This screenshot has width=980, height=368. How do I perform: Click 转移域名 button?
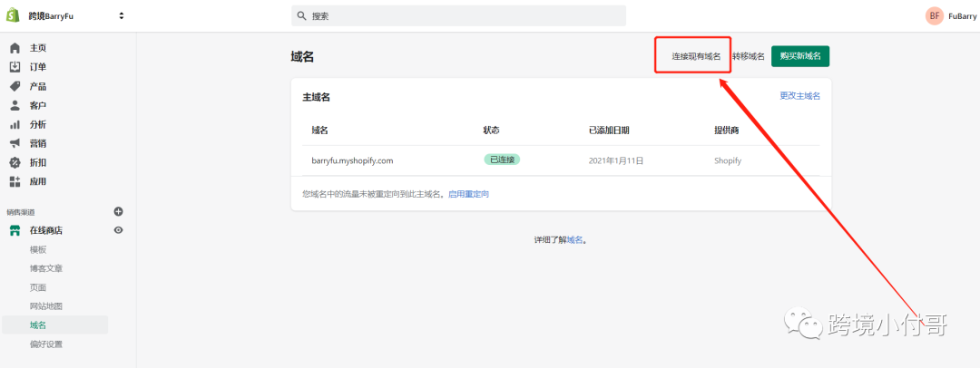coord(748,56)
